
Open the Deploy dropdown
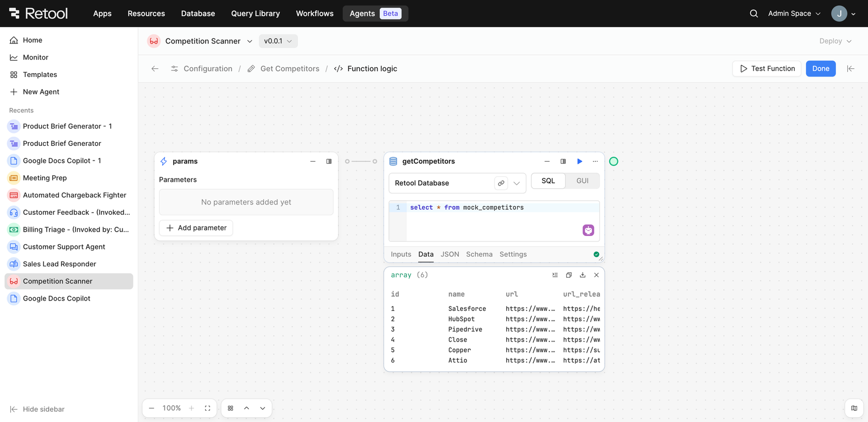pos(835,41)
